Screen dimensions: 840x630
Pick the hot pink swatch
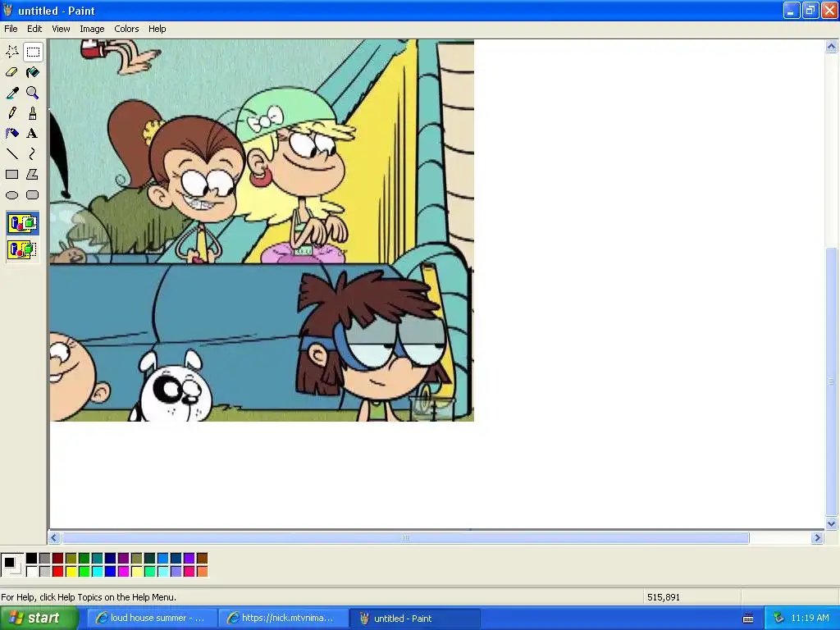pos(189,572)
